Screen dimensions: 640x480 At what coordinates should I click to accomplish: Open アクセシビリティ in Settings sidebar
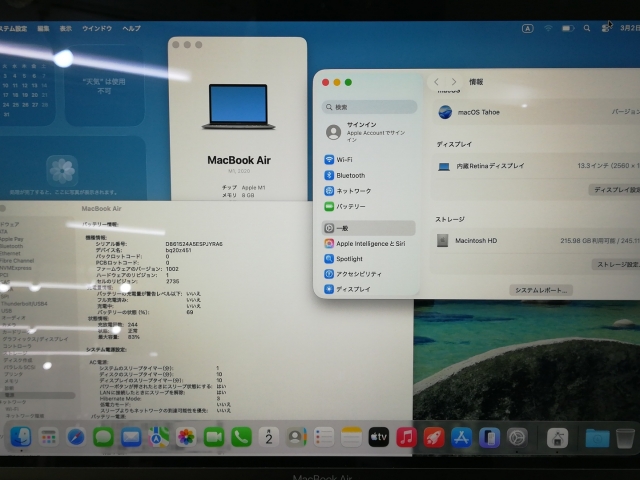(x=369, y=274)
